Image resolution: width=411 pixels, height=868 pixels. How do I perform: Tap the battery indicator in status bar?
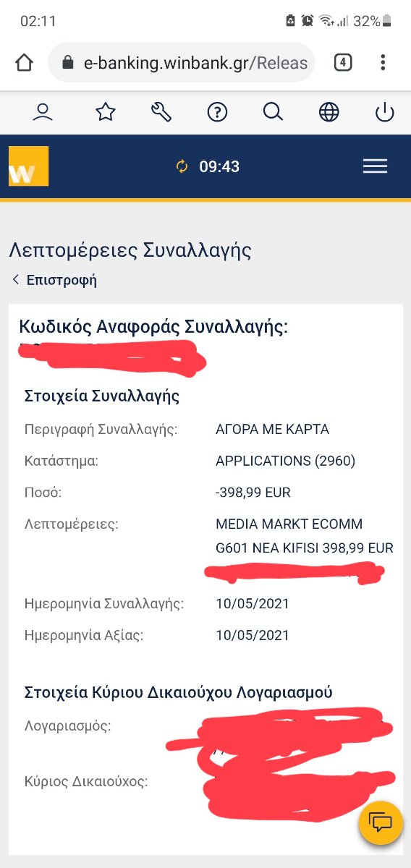pos(387,21)
